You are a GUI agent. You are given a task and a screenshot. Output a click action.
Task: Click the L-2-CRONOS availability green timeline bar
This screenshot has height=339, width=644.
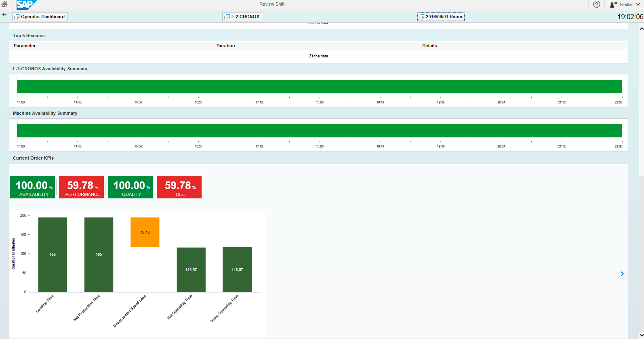[320, 86]
